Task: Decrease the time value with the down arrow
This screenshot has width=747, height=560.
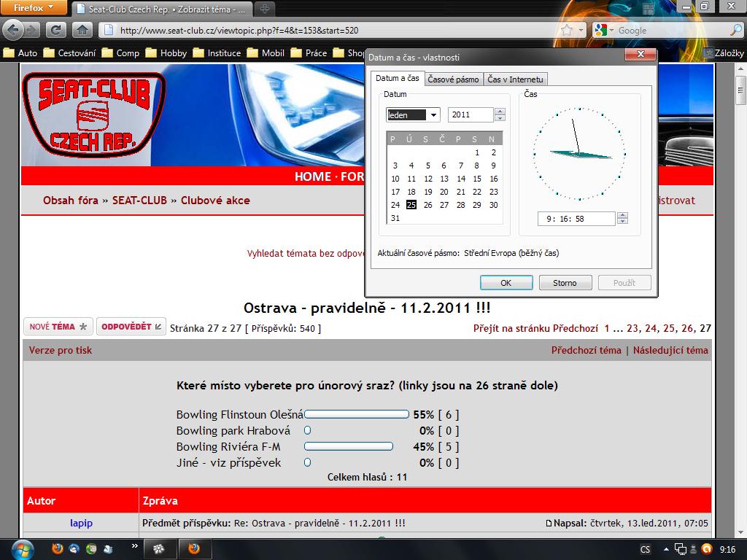Action: [x=622, y=222]
